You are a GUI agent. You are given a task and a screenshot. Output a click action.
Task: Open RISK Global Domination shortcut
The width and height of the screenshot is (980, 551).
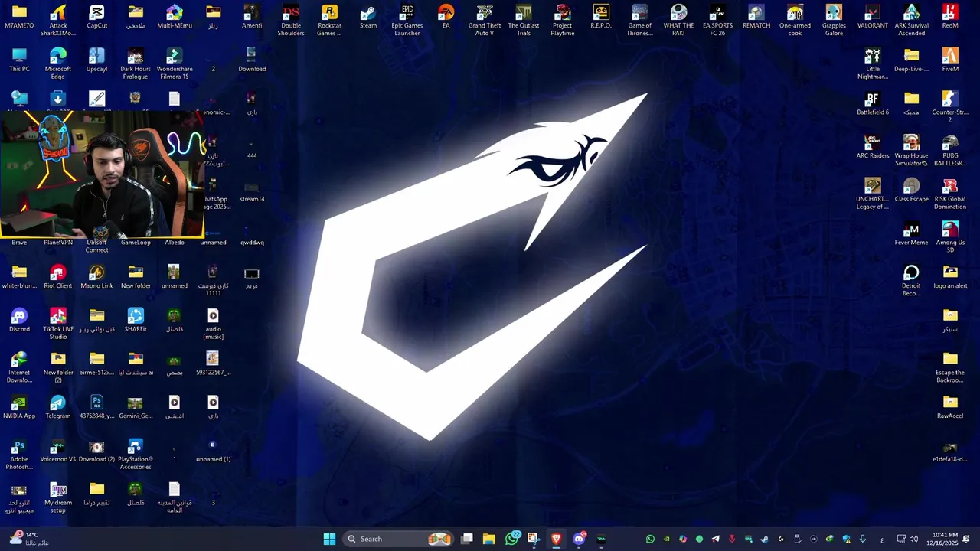[950, 194]
